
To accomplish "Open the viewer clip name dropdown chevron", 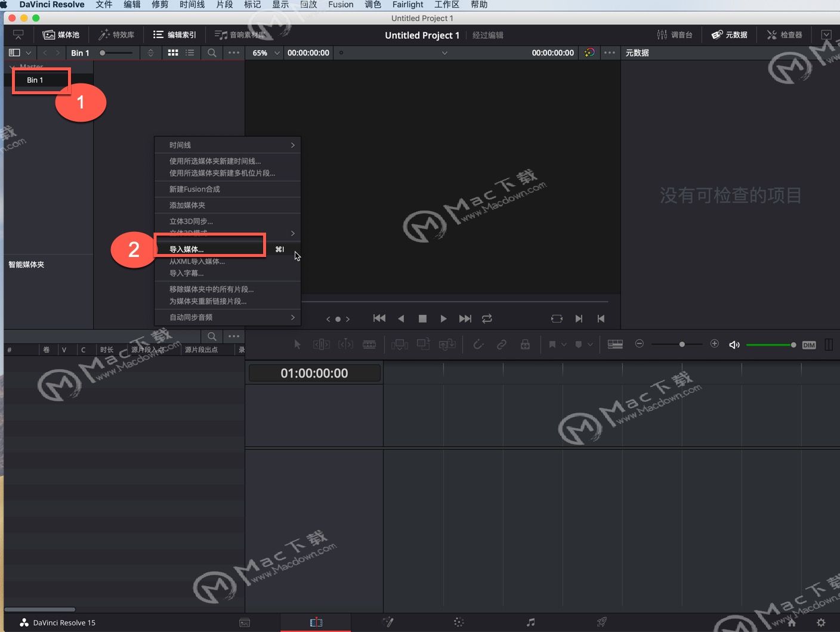I will pos(444,53).
